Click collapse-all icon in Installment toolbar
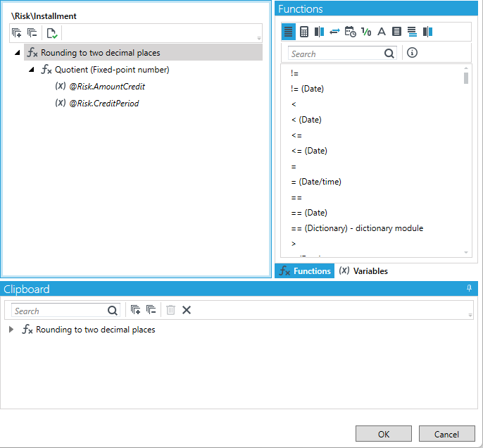 tap(32, 32)
